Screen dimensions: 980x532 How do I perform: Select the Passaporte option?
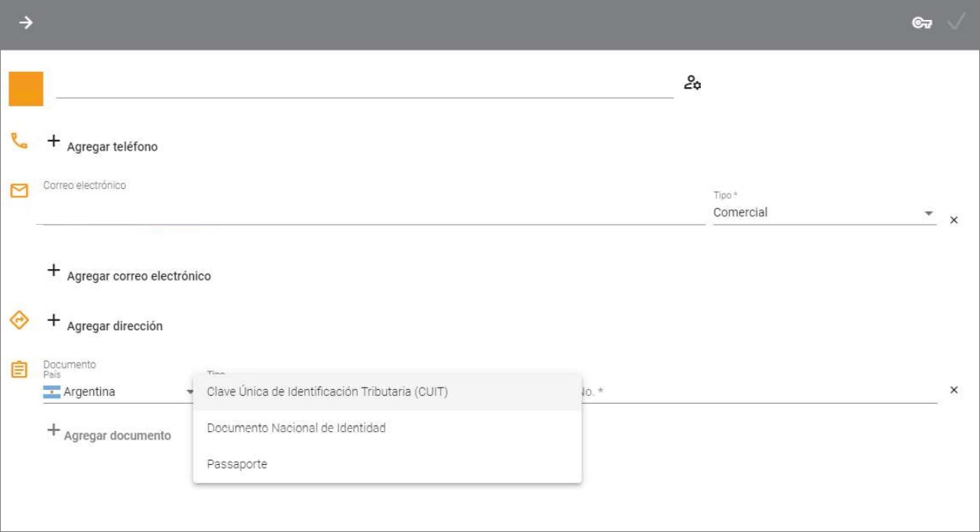pos(237,464)
